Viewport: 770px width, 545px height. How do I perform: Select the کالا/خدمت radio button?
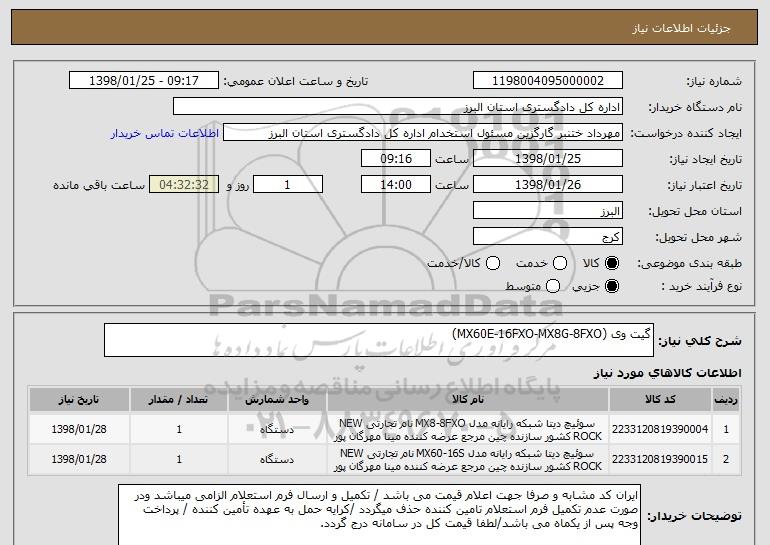[x=493, y=263]
